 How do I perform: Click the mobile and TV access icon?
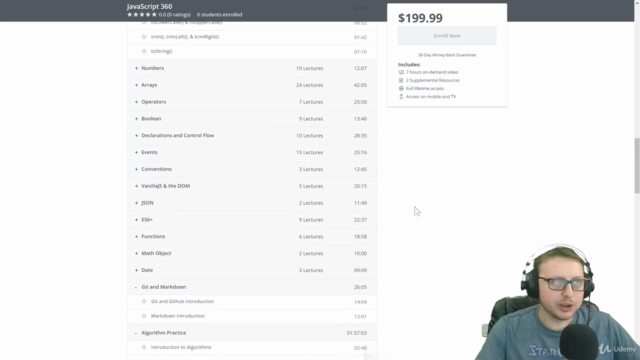[x=401, y=97]
